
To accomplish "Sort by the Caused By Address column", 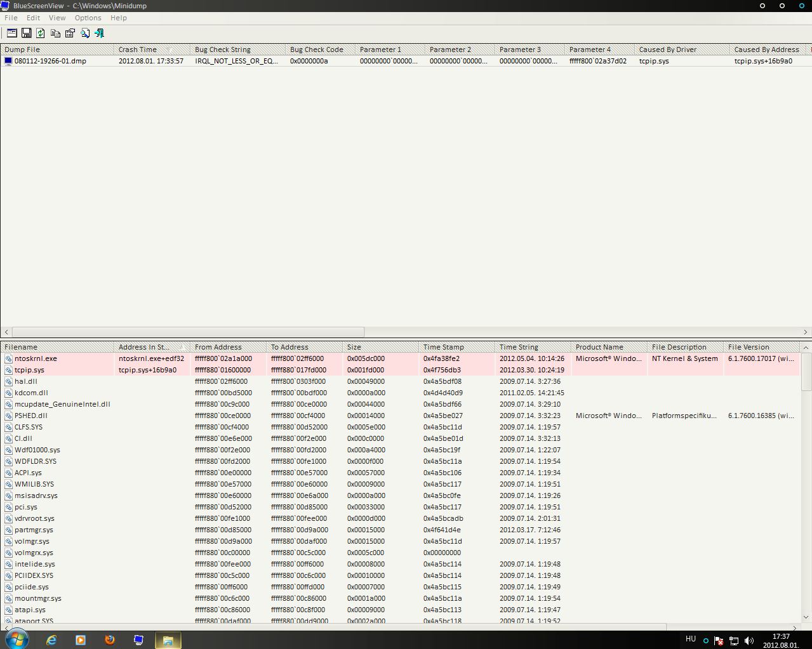I will pyautogui.click(x=768, y=49).
